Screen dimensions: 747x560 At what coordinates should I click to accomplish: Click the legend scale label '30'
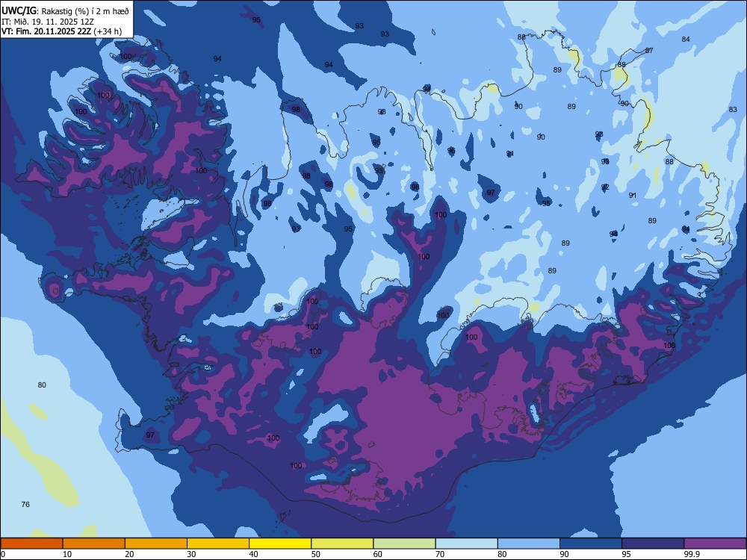coord(191,554)
